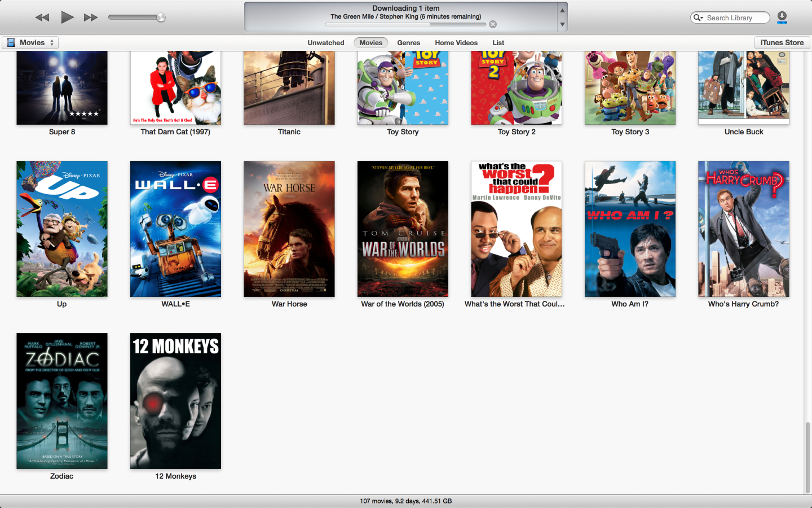Click the Who's Harry Crumb? title text
The width and height of the screenshot is (812, 508).
743,304
